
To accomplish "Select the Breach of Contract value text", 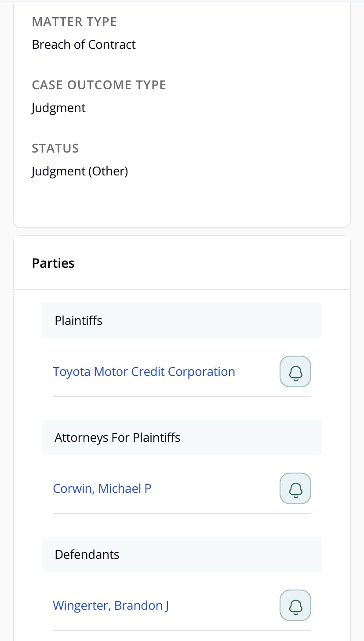I will pos(84,44).
